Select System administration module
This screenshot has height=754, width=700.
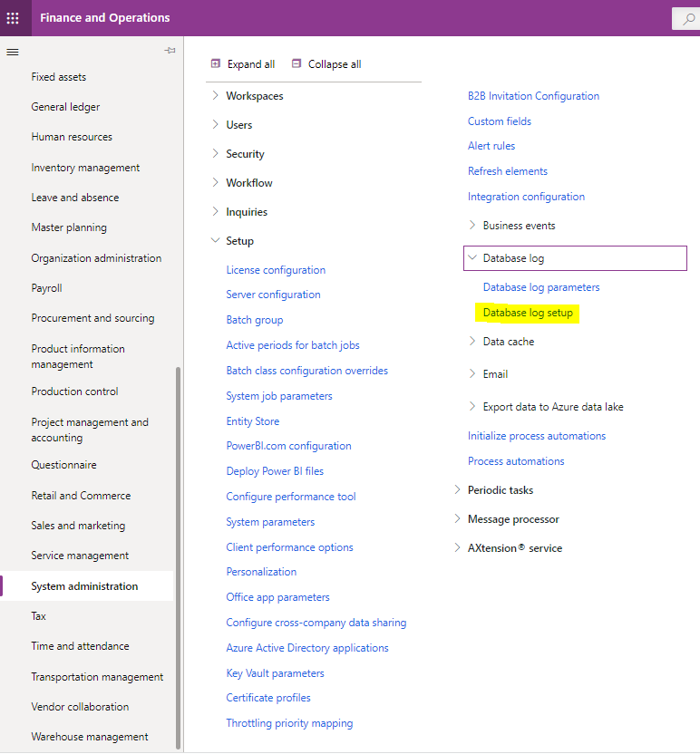coord(84,585)
